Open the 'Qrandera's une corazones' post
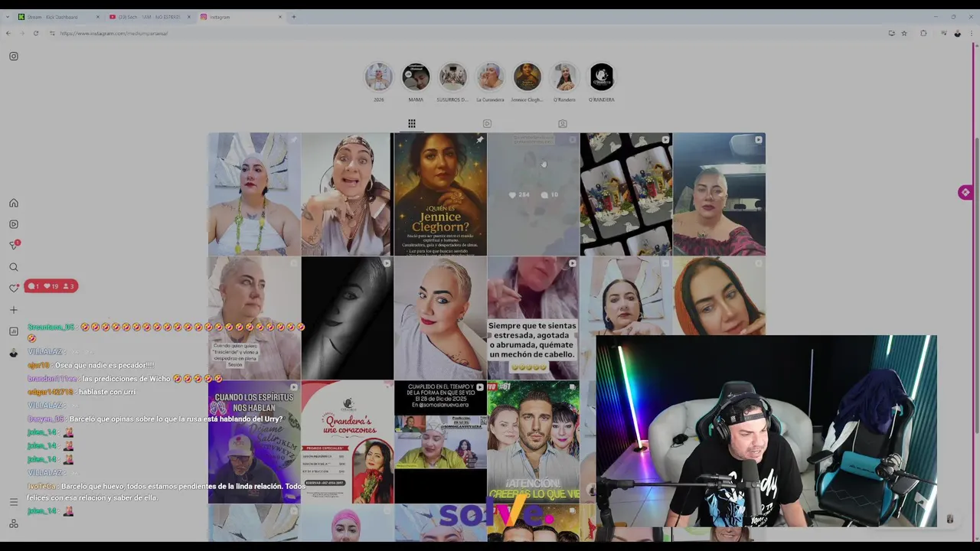Screen dimensions: 980x551 coord(347,442)
